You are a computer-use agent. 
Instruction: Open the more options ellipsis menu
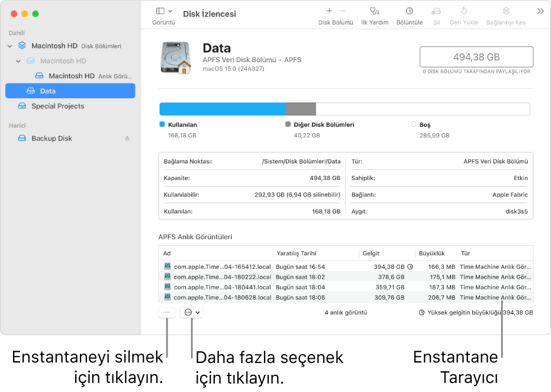[192, 313]
